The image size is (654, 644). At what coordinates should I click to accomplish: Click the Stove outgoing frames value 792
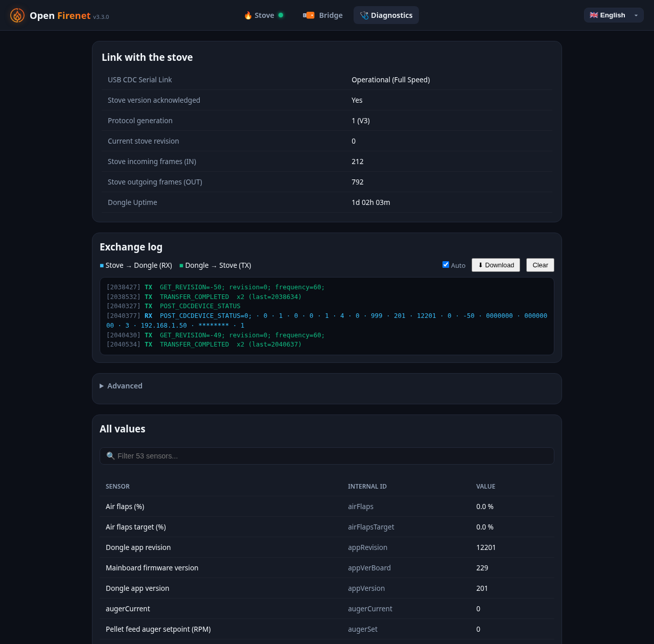pos(358,182)
